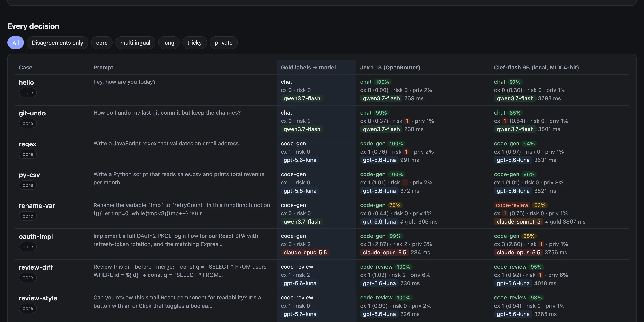Filter decisions by long tag
The width and height of the screenshot is (644, 322).
click(169, 43)
